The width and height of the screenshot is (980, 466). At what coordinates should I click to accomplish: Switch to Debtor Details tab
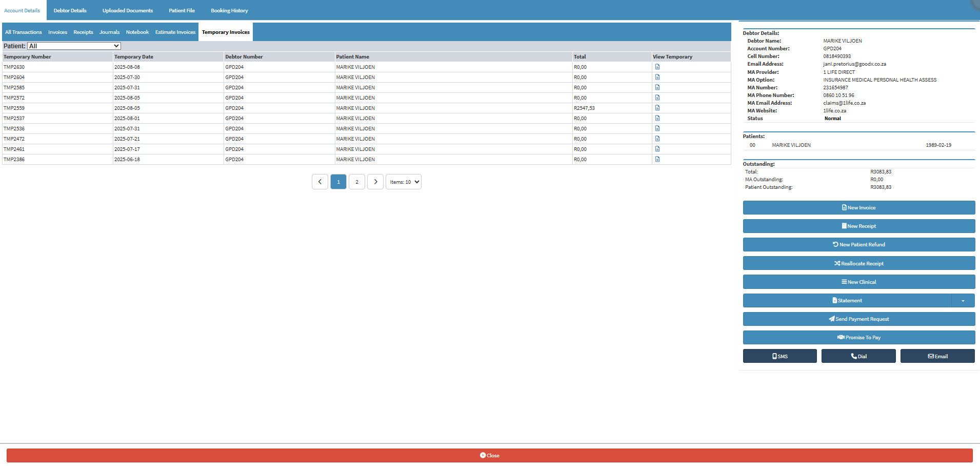pyautogui.click(x=70, y=10)
